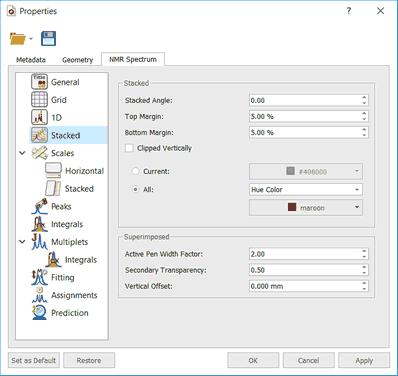Select the NMR Spectrum tab
This screenshot has width=398, height=376.
(x=133, y=59)
